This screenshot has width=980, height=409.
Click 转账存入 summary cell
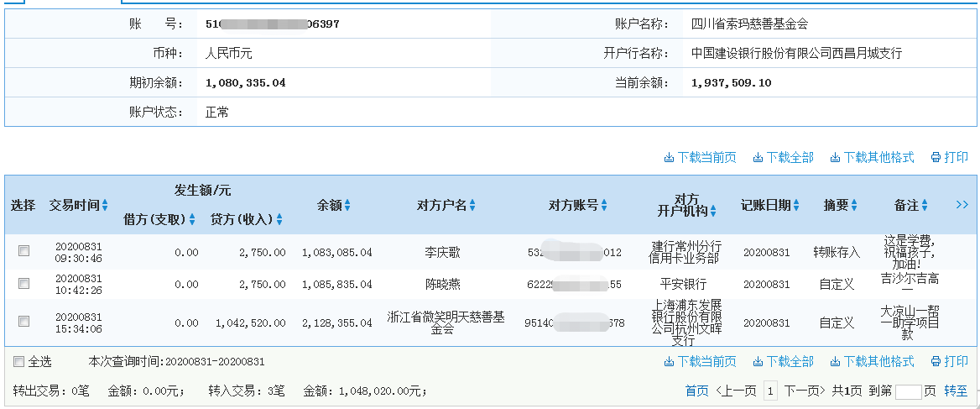837,252
